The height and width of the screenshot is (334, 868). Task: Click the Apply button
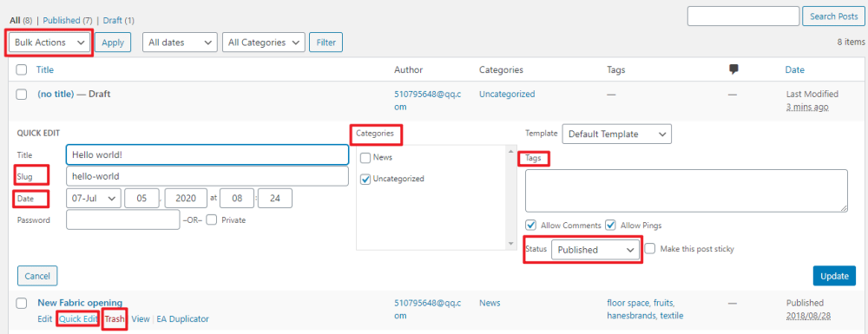click(113, 42)
